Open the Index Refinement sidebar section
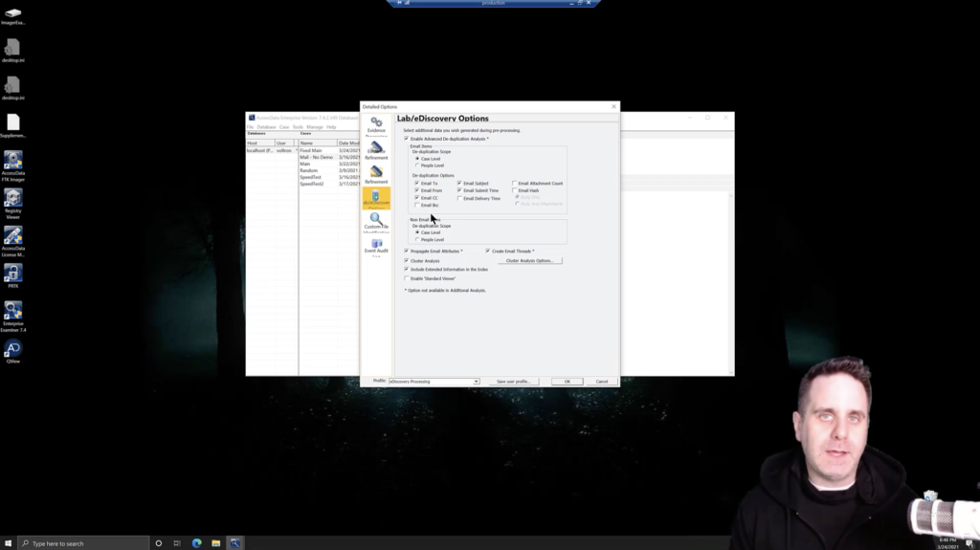Screen dimensions: 980x550 click(376, 174)
